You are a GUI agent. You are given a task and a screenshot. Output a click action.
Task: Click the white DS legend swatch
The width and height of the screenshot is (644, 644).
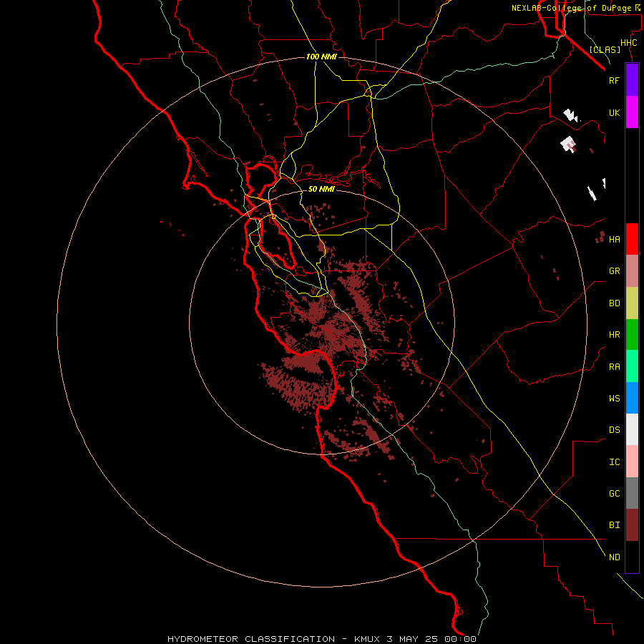tap(632, 429)
